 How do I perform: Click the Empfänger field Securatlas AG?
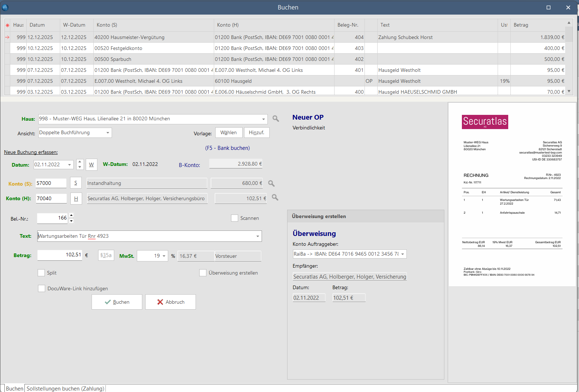click(x=350, y=277)
